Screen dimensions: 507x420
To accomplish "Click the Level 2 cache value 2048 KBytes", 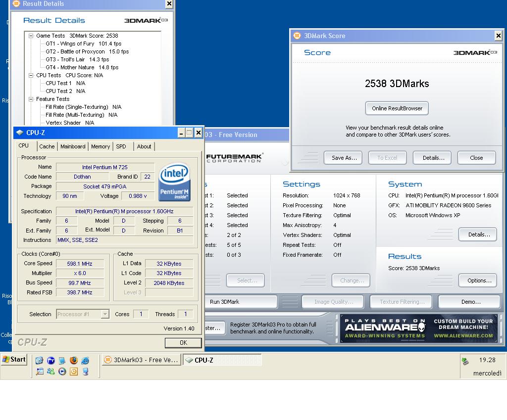I will point(169,282).
